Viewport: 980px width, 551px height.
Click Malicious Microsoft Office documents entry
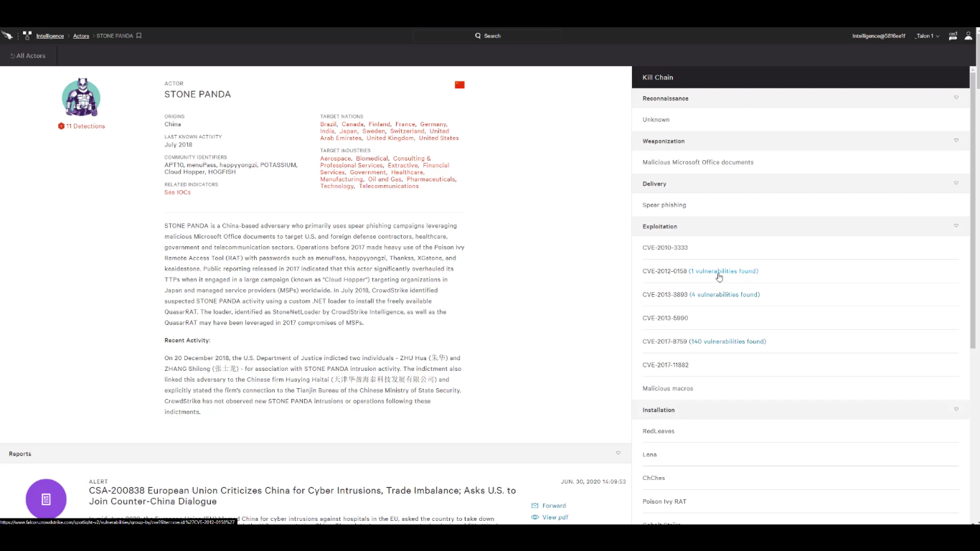pos(698,162)
